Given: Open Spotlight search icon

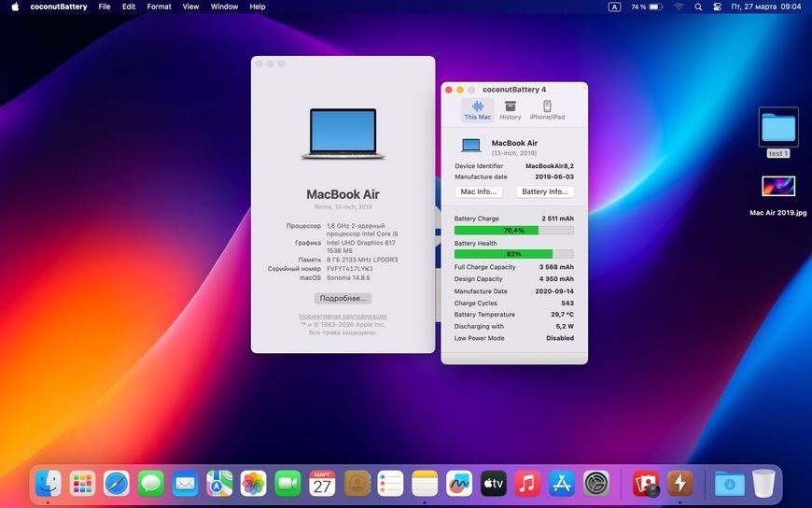Looking at the screenshot, I should pos(698,7).
